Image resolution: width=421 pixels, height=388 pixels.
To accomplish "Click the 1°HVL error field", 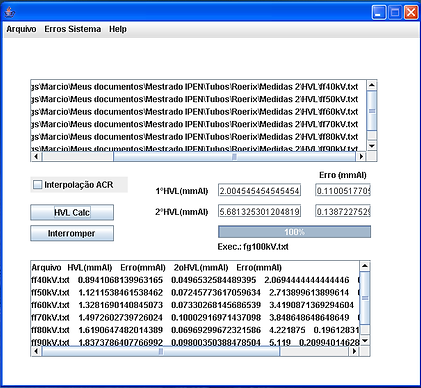I will 343,191.
